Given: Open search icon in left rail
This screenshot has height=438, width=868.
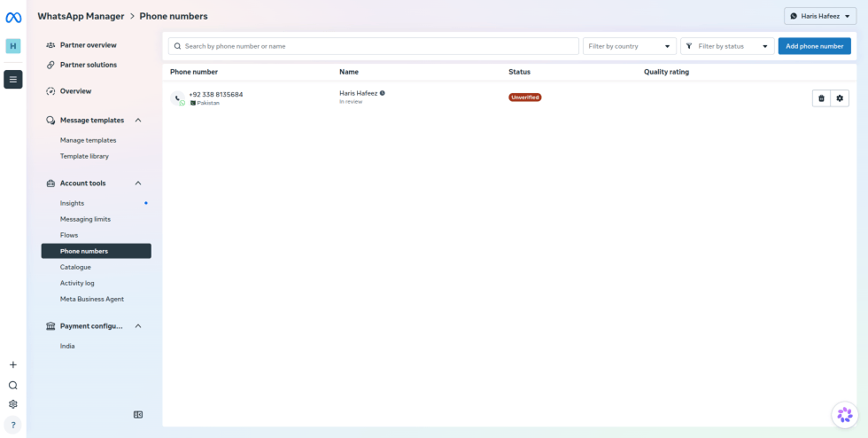Looking at the screenshot, I should click(x=13, y=386).
